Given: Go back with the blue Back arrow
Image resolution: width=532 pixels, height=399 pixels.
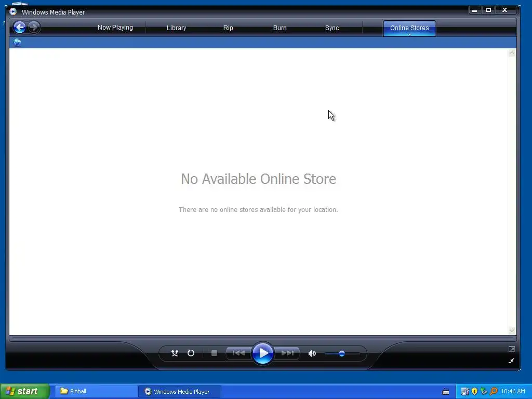Looking at the screenshot, I should [x=20, y=27].
